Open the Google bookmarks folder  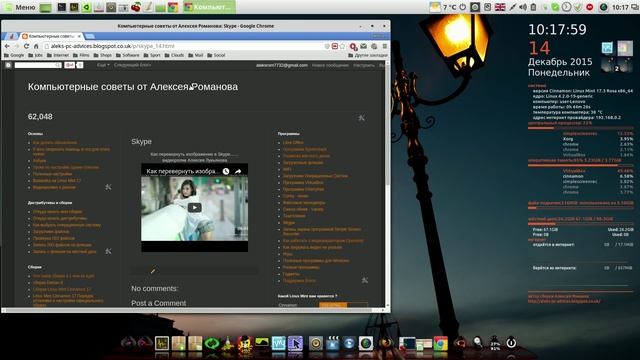tap(14, 55)
